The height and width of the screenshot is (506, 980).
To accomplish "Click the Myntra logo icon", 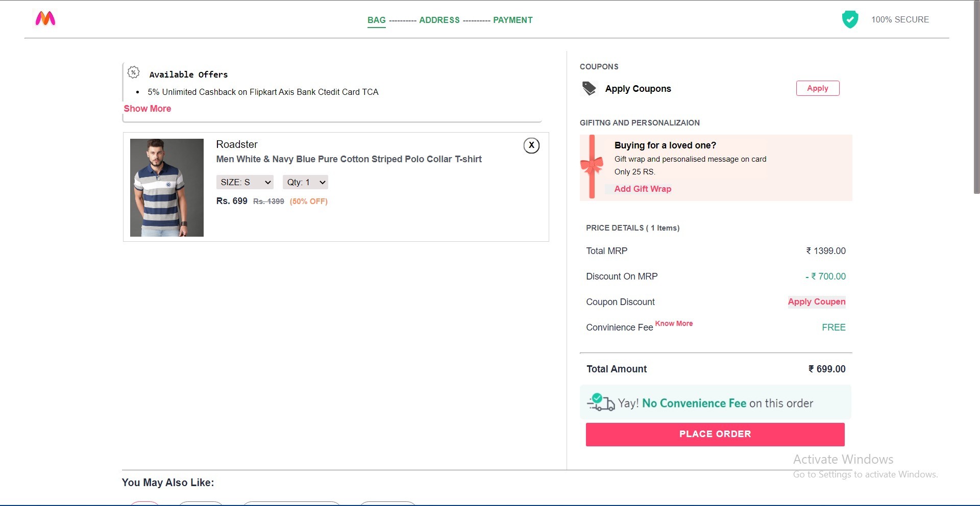I will click(x=45, y=18).
